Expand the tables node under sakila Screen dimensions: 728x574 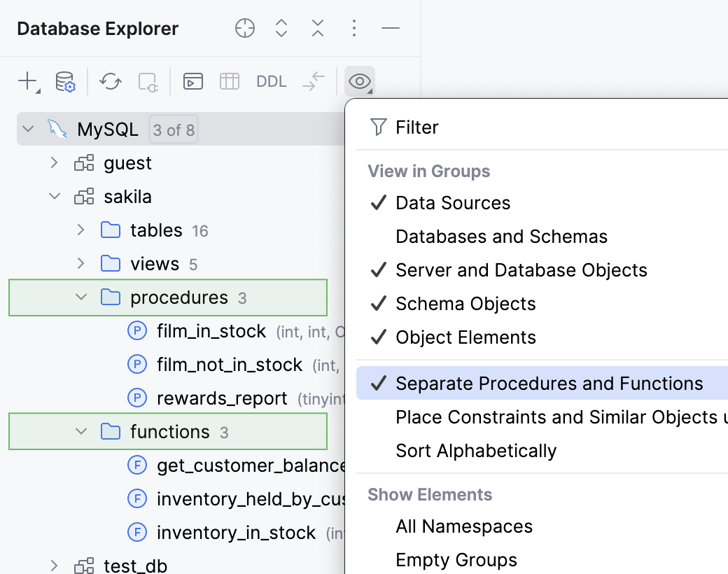point(80,230)
